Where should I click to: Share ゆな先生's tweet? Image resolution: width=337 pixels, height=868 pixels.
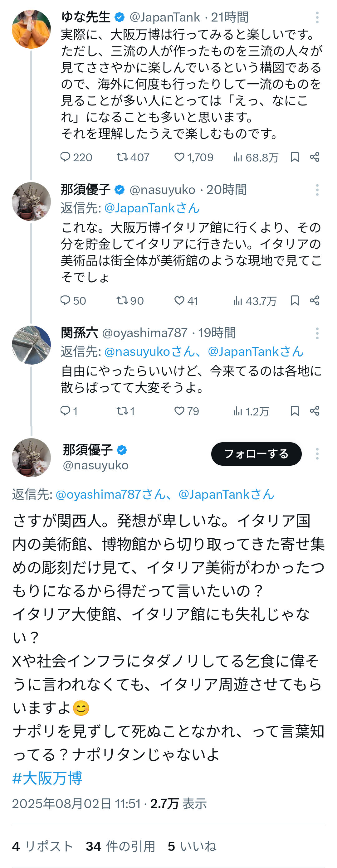[315, 157]
